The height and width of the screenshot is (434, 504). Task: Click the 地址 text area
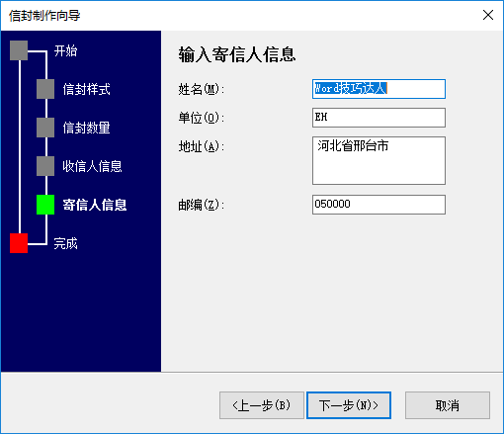(378, 161)
